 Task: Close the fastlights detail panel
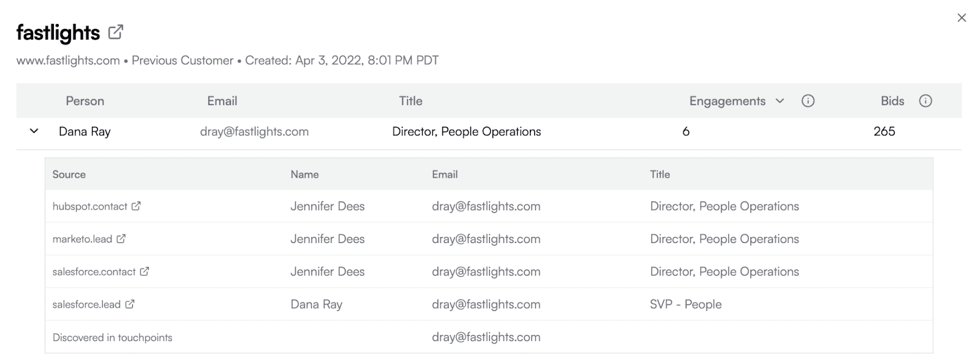pos(962,18)
